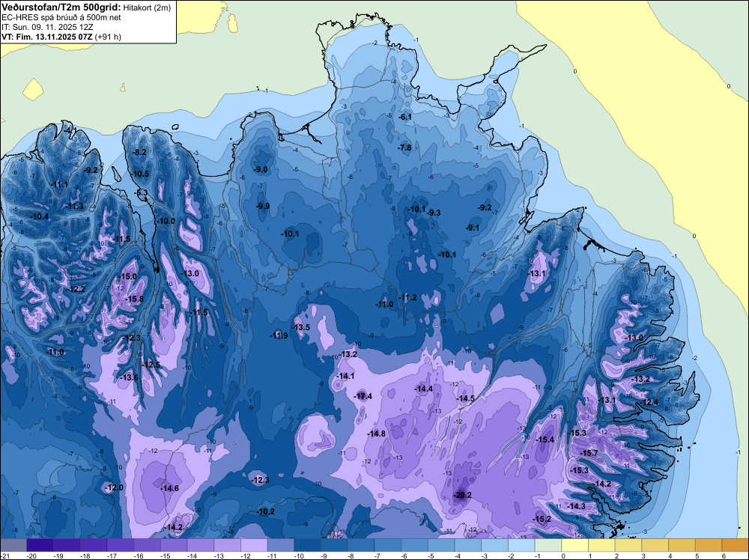Click the -11.1 temperature label
Viewport: 749px width, 560px height.
(x=59, y=184)
